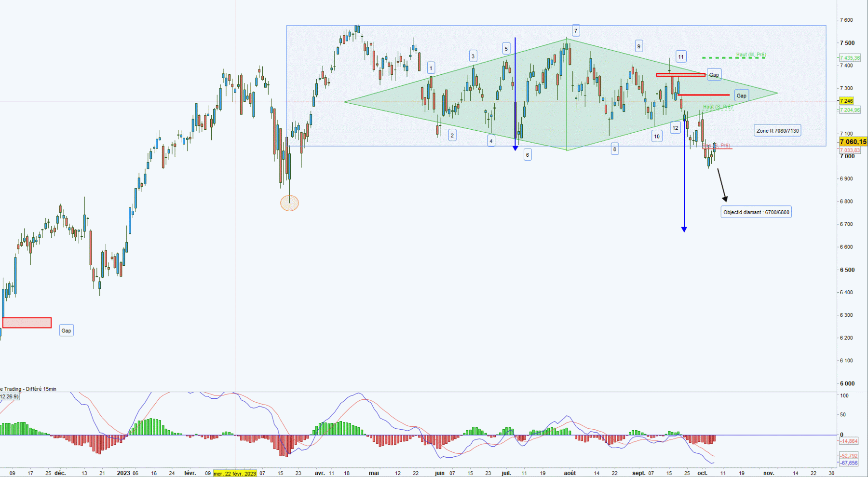The image size is (868, 477).
Task: Select the 'juil.' month on the time axis
Action: pyautogui.click(x=506, y=473)
